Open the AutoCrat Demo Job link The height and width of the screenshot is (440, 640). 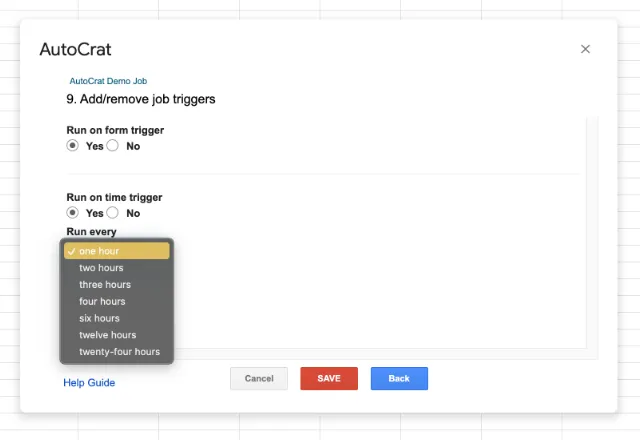pos(108,81)
